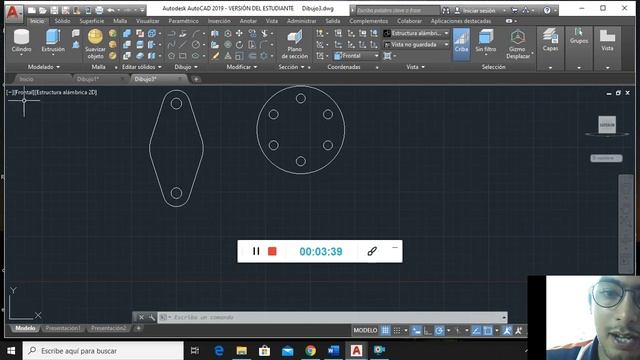The width and height of the screenshot is (640, 360).
Task: Minimize the recorder toolbar
Action: 395,247
